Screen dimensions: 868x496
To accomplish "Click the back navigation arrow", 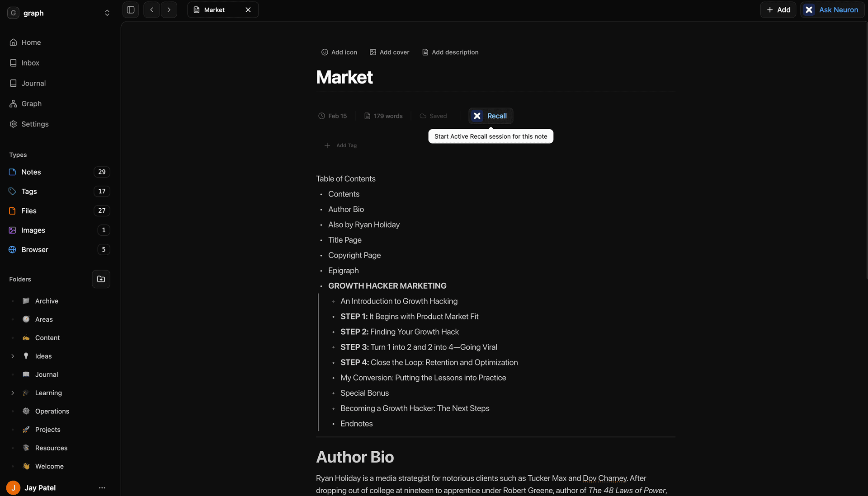I will tap(152, 10).
